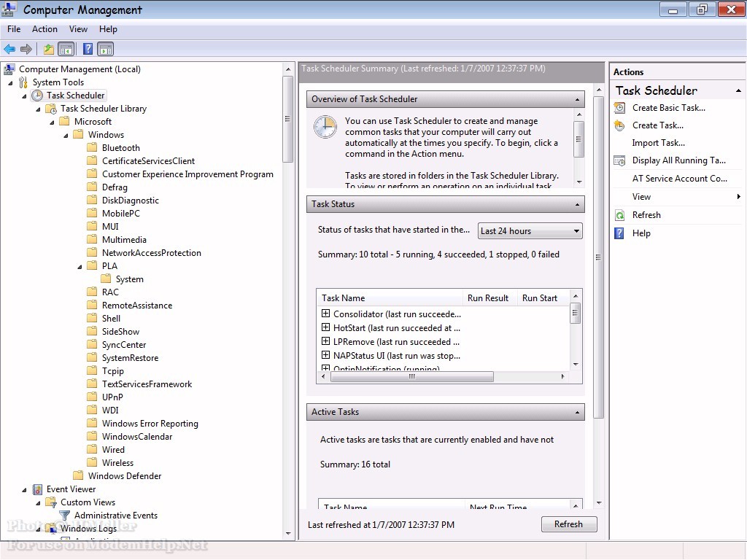Screen dimensions: 747x560
Task: Collapse the Task Scheduler actions group
Action: tap(738, 90)
